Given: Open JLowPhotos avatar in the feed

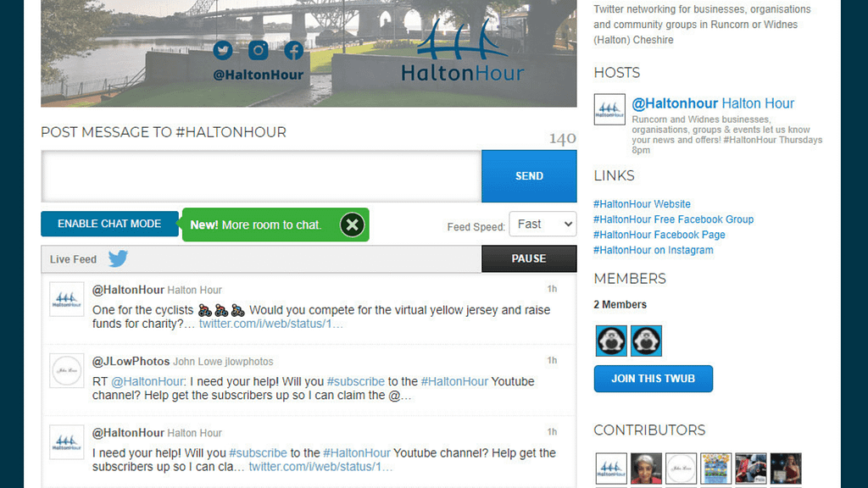Looking at the screenshot, I should tap(66, 371).
